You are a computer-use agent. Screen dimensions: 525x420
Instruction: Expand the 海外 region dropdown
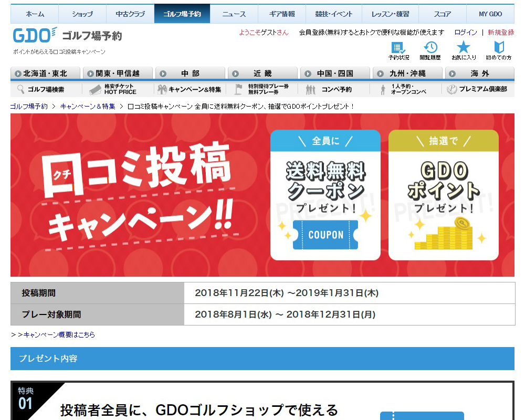pos(480,73)
